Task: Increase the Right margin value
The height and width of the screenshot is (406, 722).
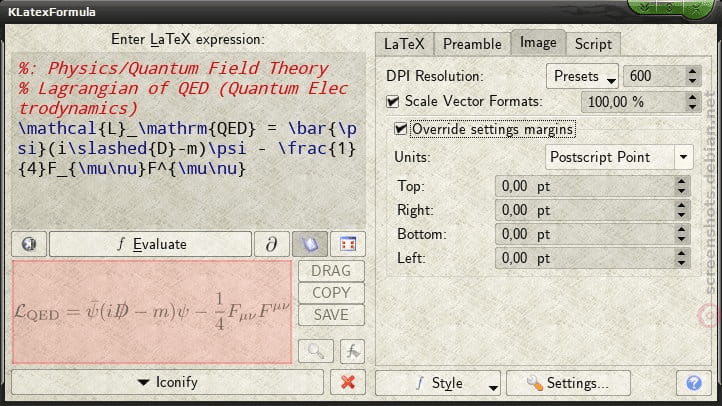Action: (681, 205)
